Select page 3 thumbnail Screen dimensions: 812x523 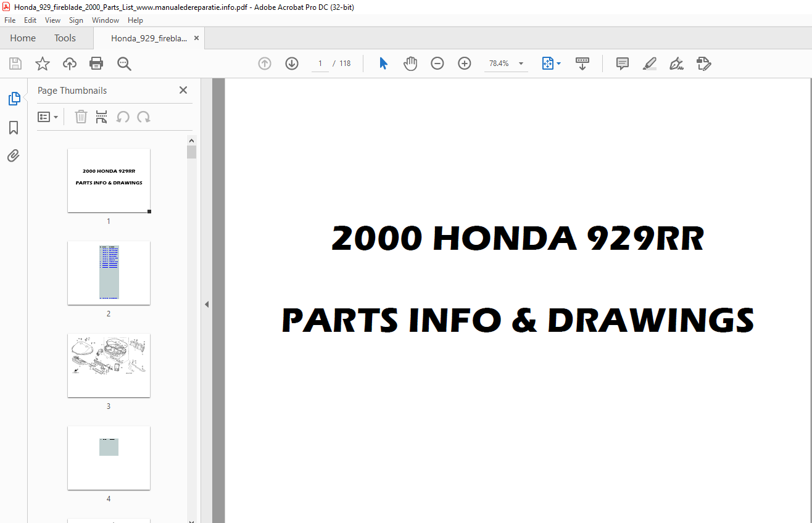[x=109, y=365]
